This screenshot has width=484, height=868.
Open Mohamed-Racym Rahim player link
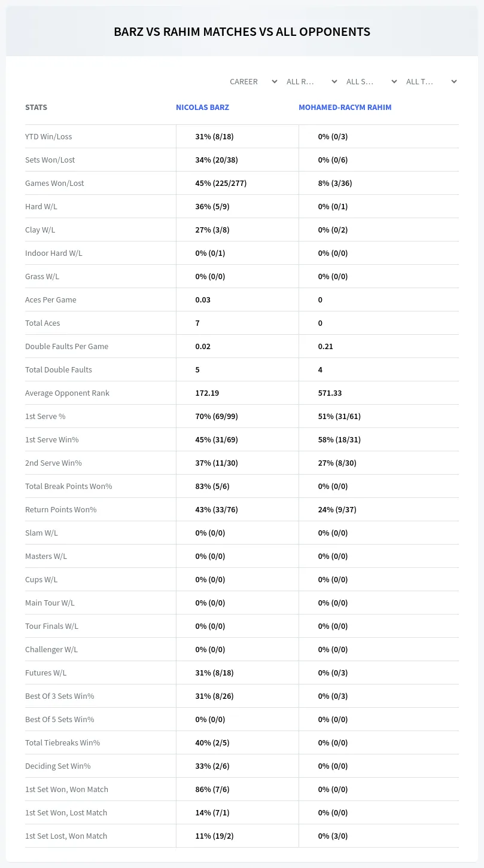pyautogui.click(x=345, y=108)
